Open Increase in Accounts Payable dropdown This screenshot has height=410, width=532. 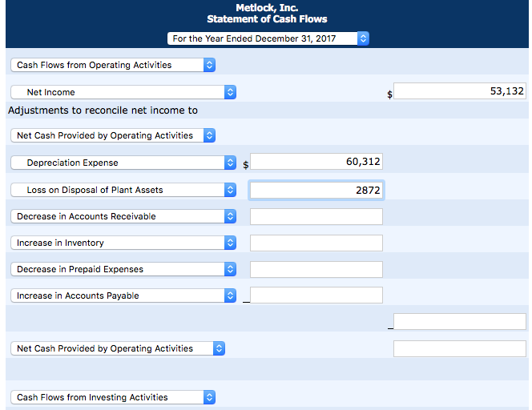coord(123,295)
